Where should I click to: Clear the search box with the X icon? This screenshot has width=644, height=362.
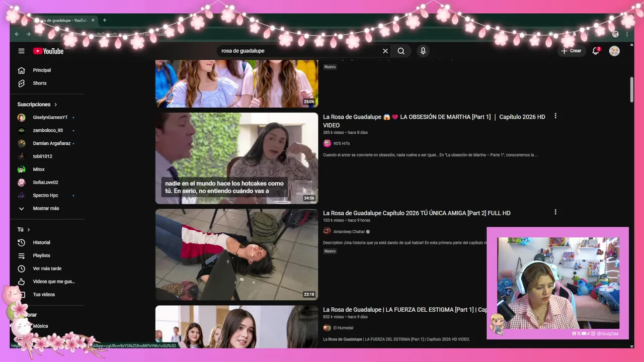coord(385,51)
